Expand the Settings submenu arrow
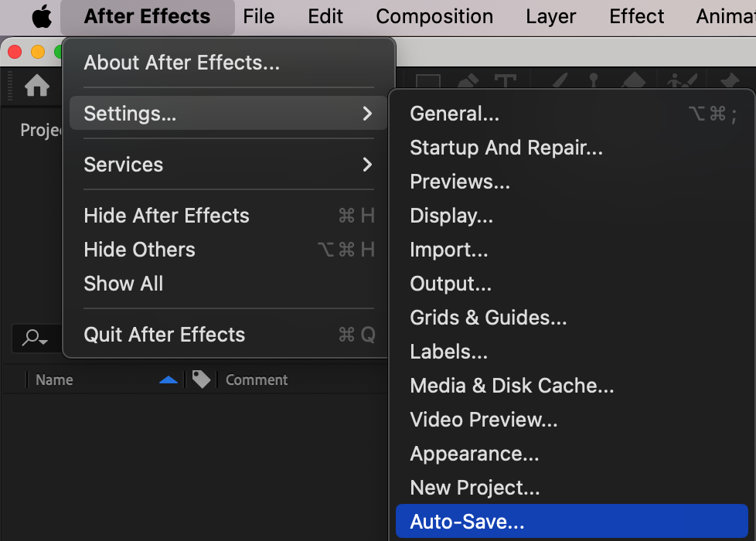Image resolution: width=756 pixels, height=541 pixels. [x=367, y=114]
